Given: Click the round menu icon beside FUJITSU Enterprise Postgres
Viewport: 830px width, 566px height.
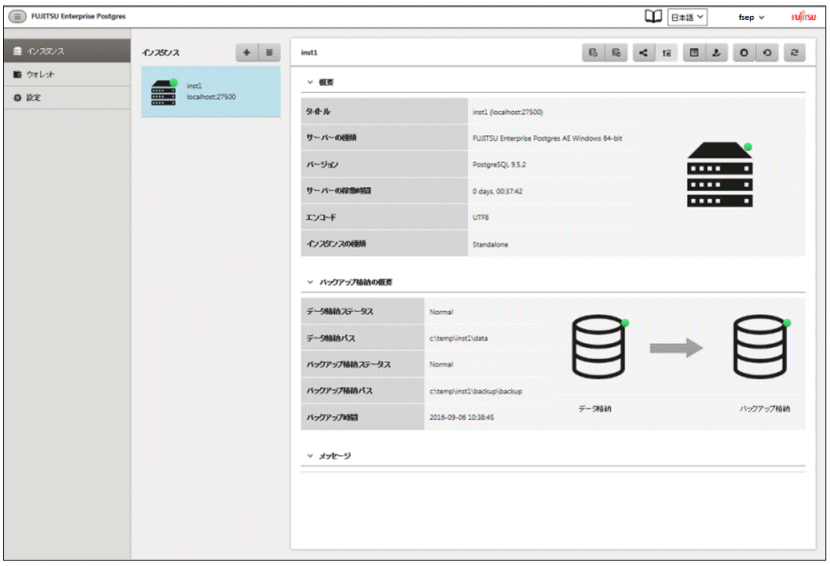Looking at the screenshot, I should pos(17,16).
